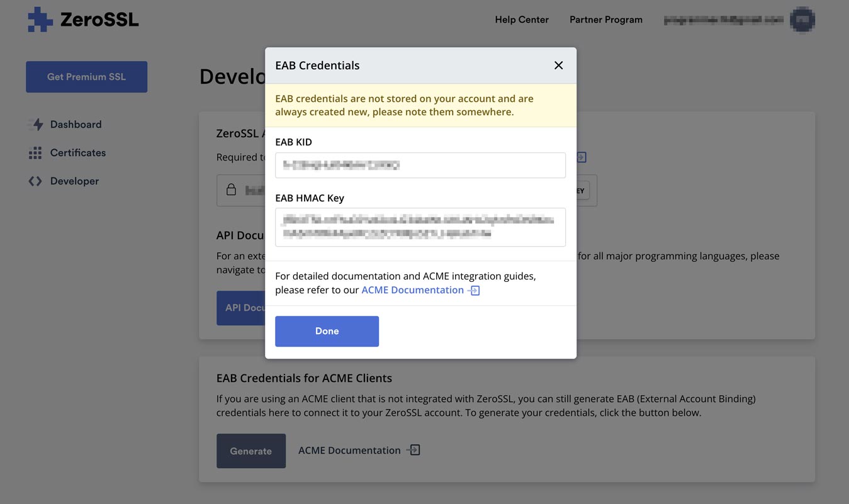Select the Certificates grid icon
849x504 pixels.
pos(35,153)
